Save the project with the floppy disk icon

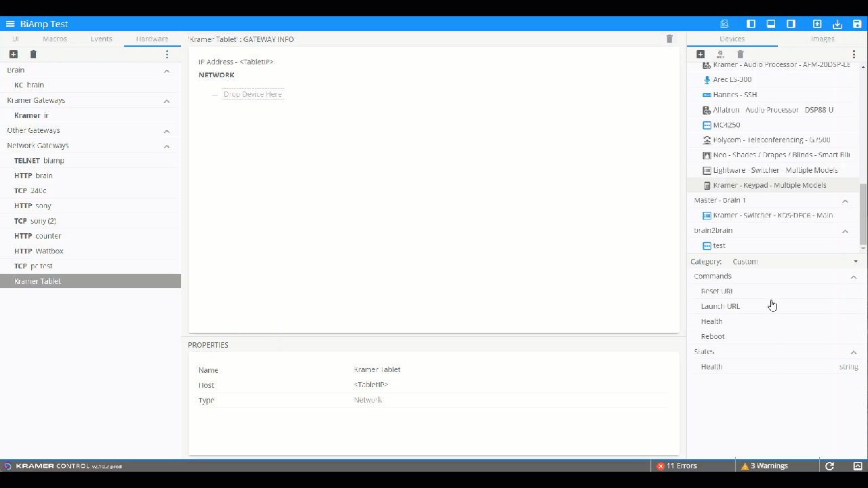coord(857,24)
